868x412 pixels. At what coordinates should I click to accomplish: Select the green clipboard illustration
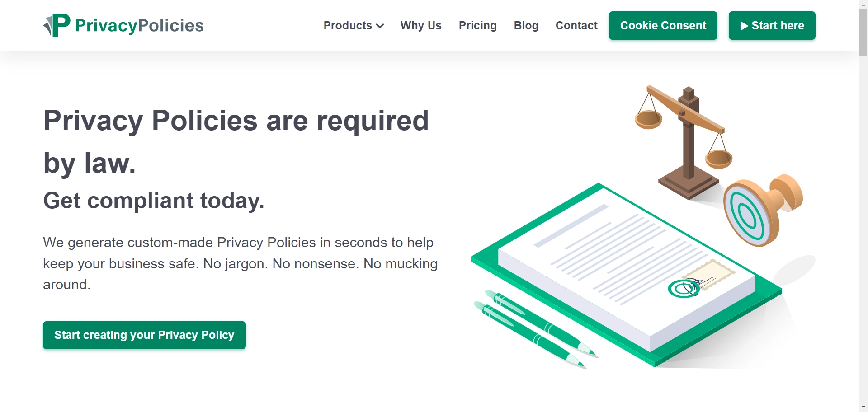[628, 271]
